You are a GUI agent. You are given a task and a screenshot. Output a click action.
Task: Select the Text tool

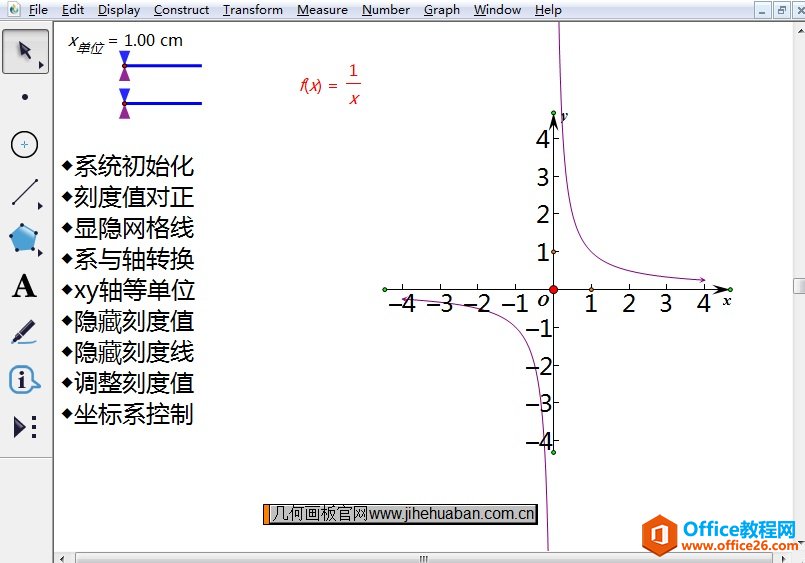24,286
